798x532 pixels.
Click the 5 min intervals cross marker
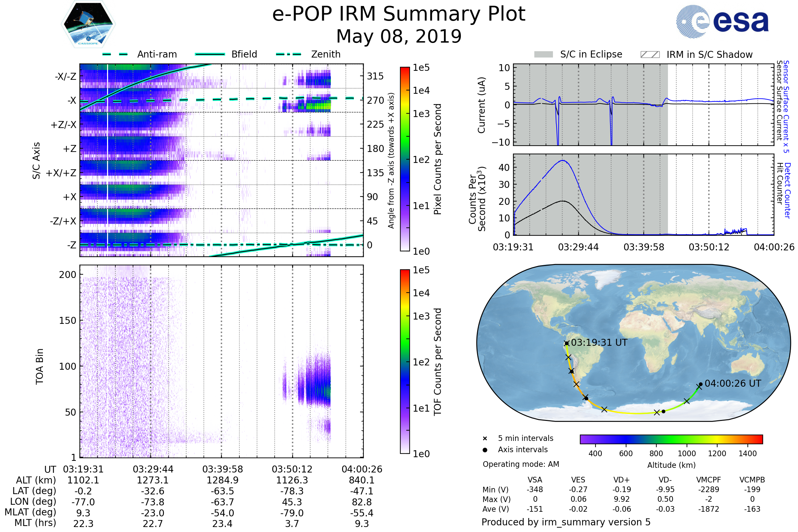tap(485, 439)
